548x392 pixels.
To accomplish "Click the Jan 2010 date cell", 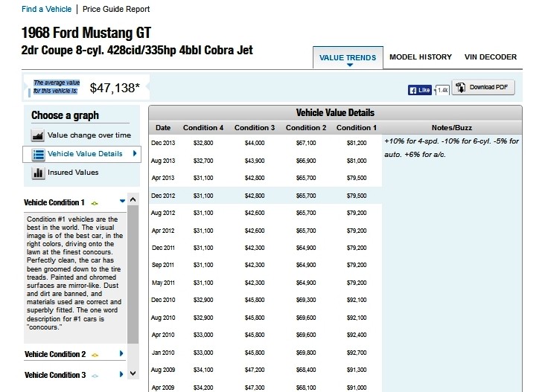I will (x=163, y=353).
